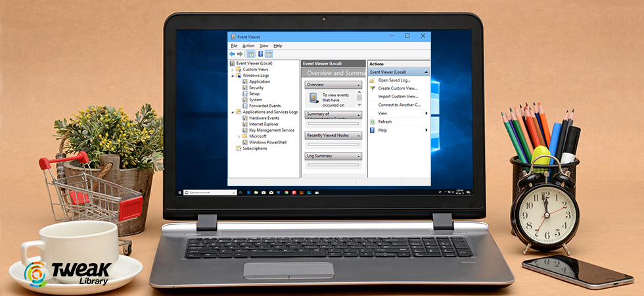Open the Application log under Windows Logs
644x296 pixels.
pyautogui.click(x=260, y=82)
